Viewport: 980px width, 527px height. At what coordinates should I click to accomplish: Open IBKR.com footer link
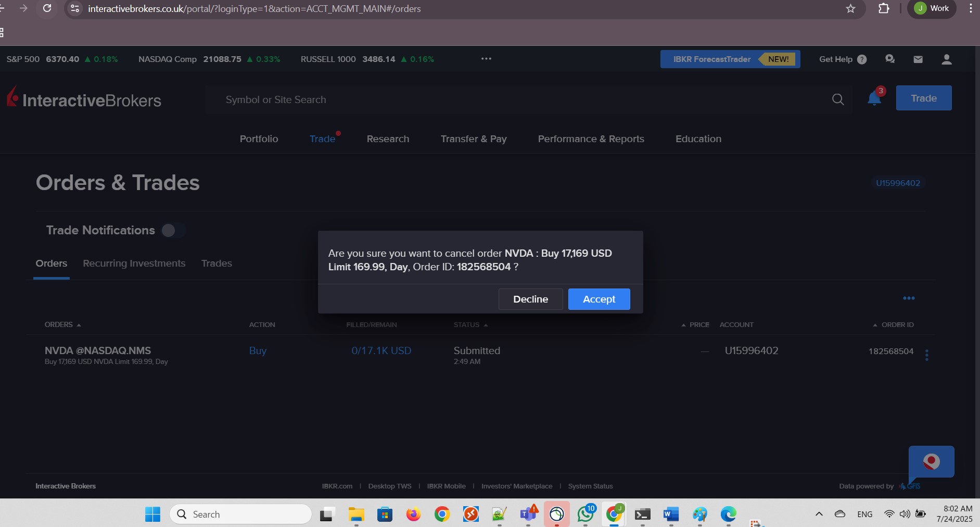click(x=337, y=486)
